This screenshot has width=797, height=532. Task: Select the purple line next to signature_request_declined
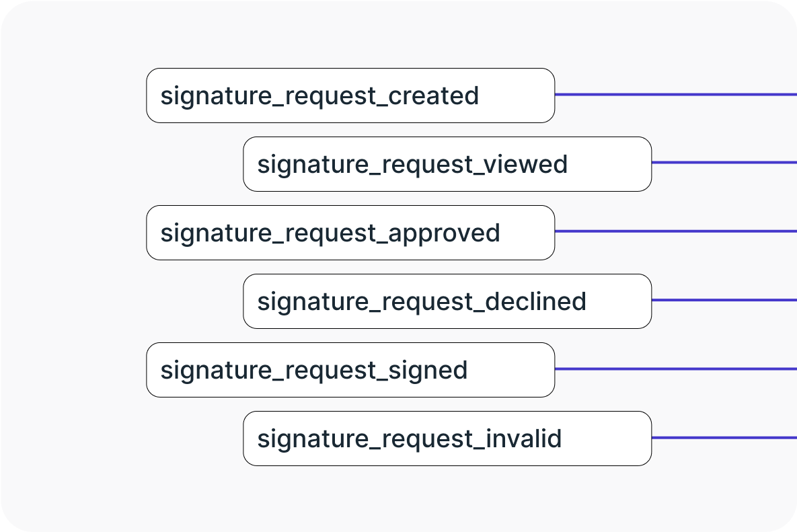pyautogui.click(x=724, y=300)
